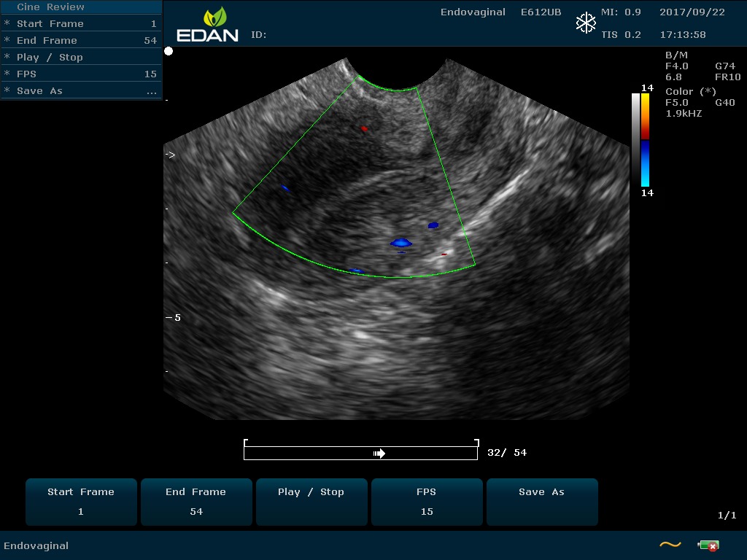Click the white probe orientation dot

tap(169, 51)
